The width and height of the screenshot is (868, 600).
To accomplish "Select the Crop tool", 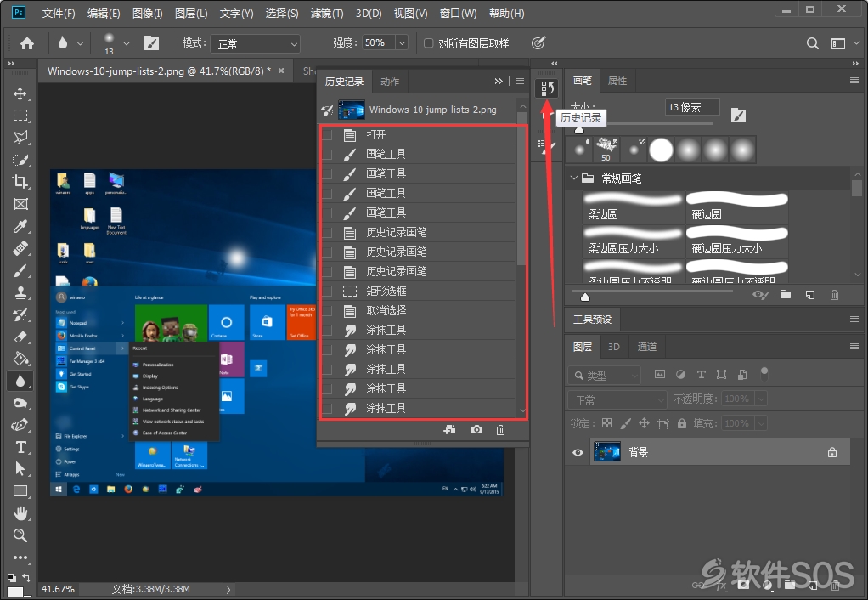I will pyautogui.click(x=20, y=182).
